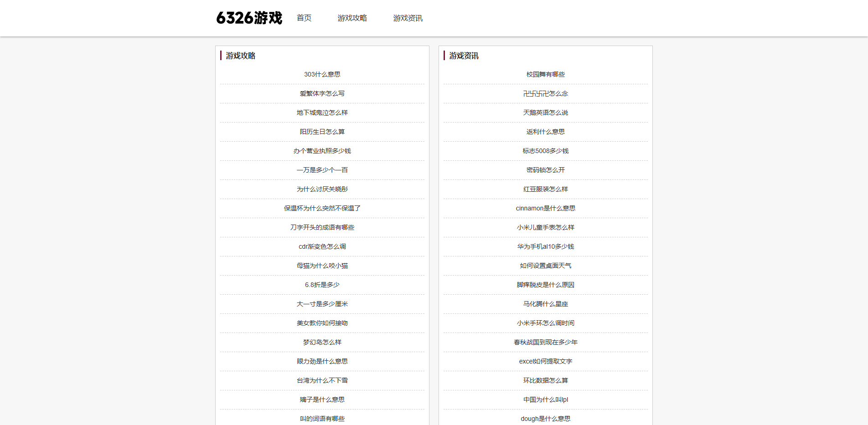Read cdr渐变色怎么调
Screen dimensions: 868x425
322,246
